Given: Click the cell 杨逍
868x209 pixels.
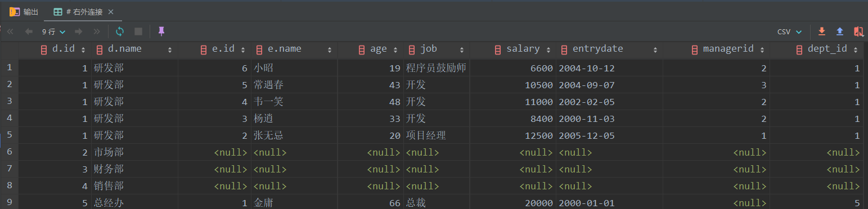Looking at the screenshot, I should (294, 119).
